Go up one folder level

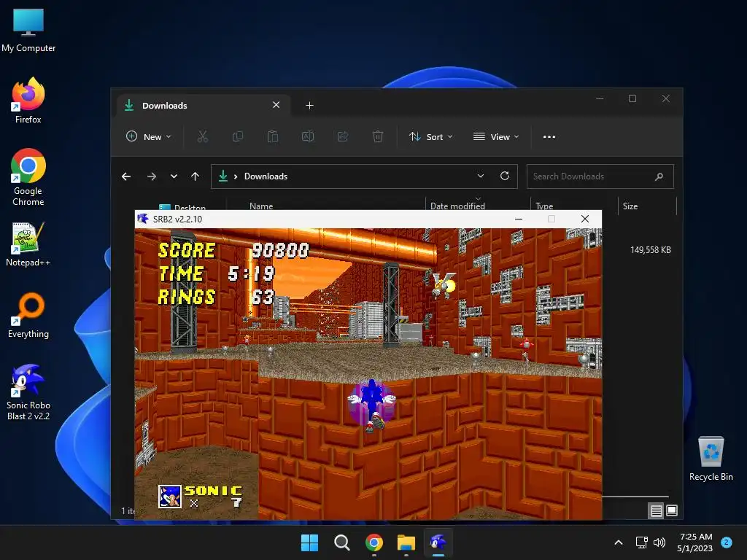[x=195, y=176]
